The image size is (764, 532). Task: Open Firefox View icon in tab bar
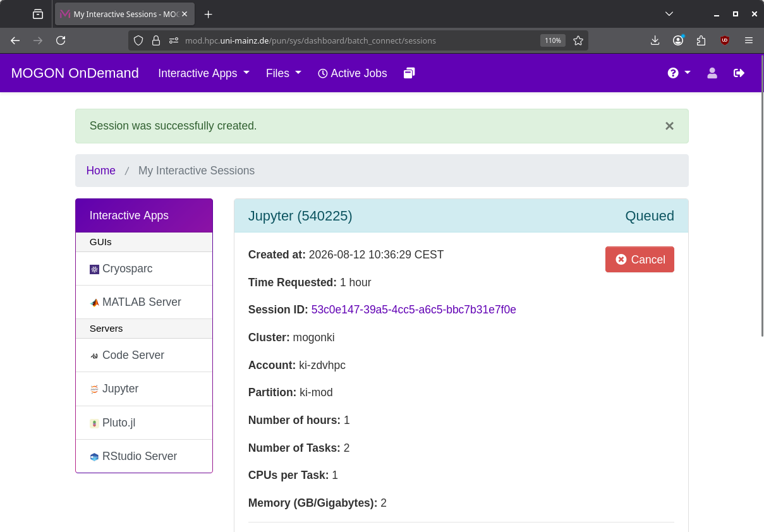(38, 14)
